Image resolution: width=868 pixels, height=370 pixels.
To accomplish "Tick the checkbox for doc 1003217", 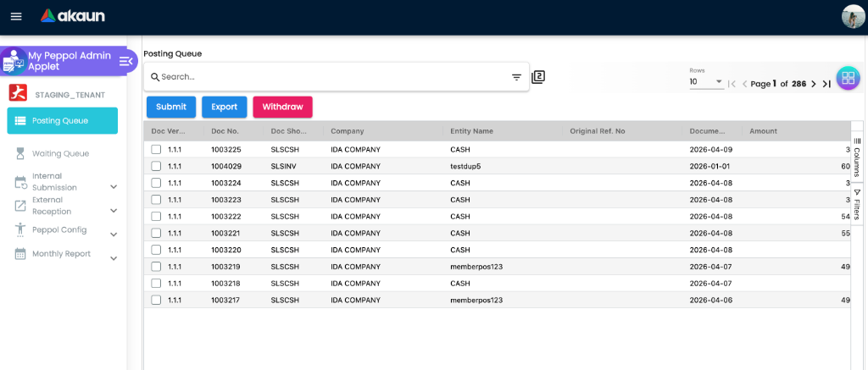I will 156,300.
